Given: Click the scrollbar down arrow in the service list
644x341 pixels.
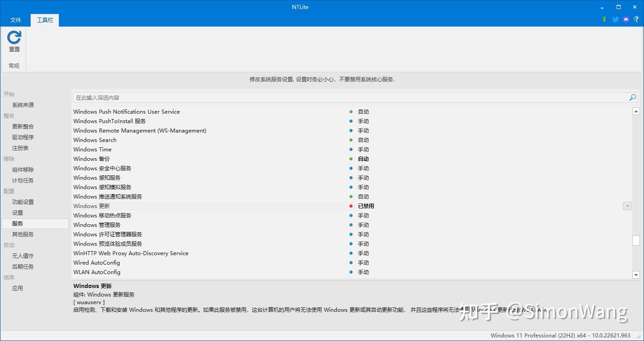Looking at the screenshot, I should tap(636, 275).
